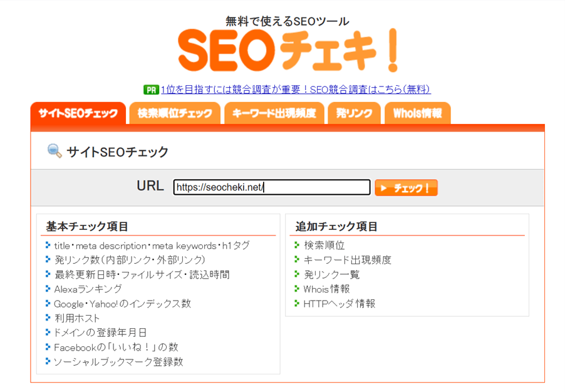Switch to the 検索順位チェック tab

175,113
